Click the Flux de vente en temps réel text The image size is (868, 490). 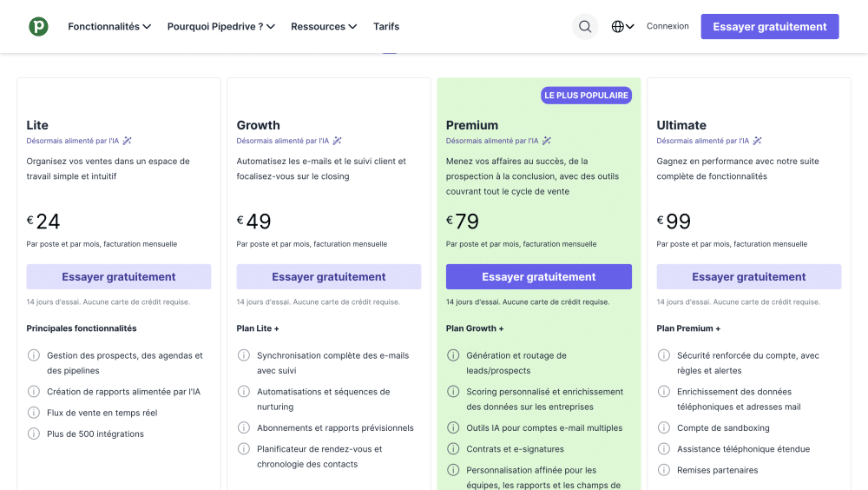click(102, 413)
